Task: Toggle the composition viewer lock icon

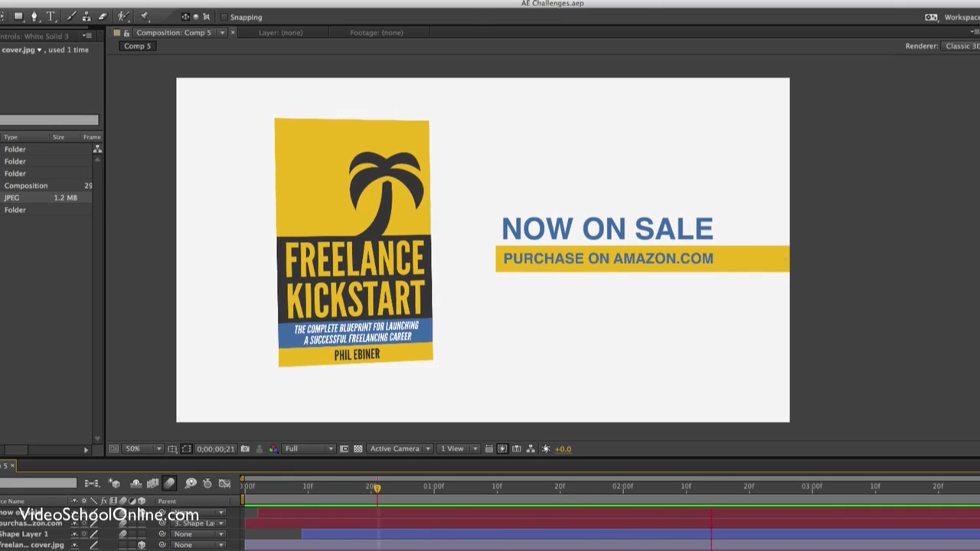Action: pos(126,33)
